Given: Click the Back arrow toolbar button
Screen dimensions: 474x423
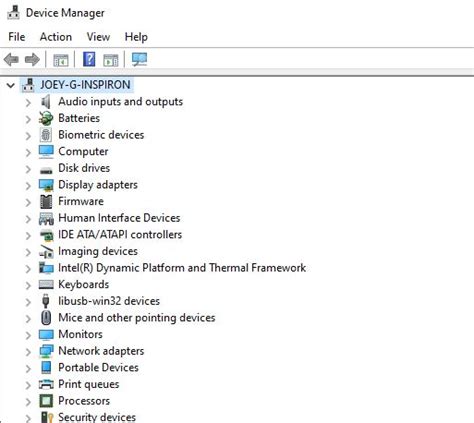Looking at the screenshot, I should (x=11, y=60).
